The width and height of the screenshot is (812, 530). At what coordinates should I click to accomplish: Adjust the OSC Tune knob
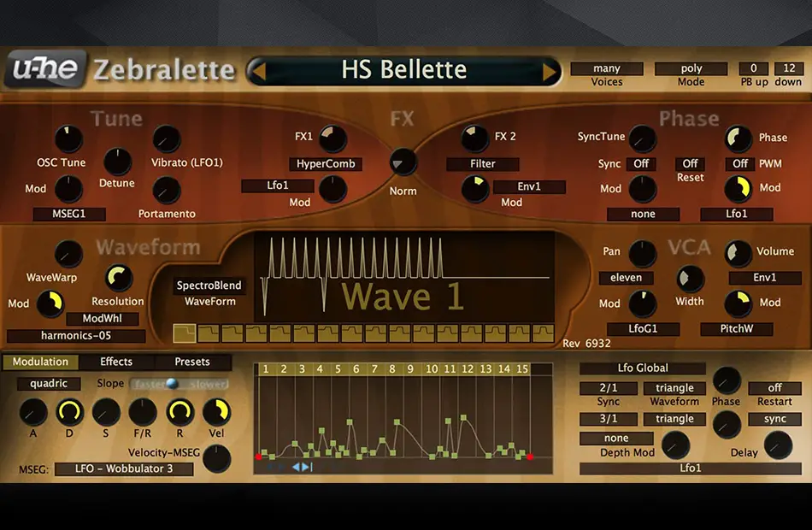coord(68,138)
